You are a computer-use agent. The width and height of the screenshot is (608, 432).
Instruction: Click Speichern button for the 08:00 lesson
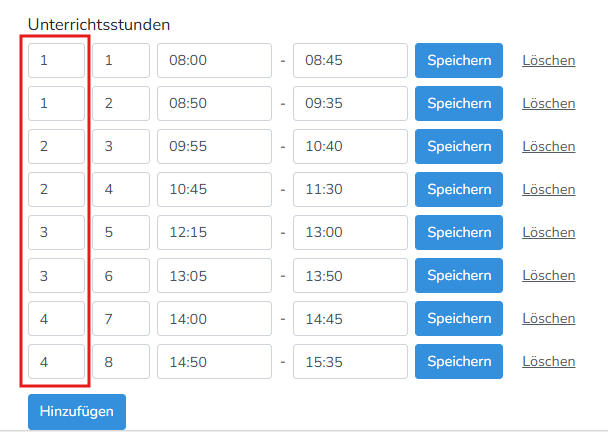point(459,60)
